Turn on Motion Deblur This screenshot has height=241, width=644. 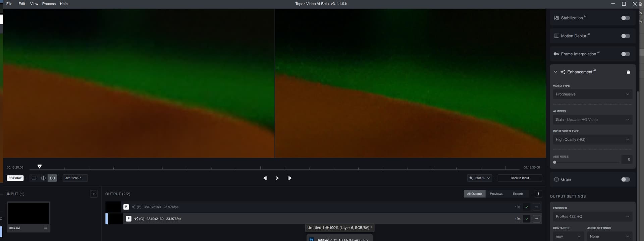pyautogui.click(x=625, y=36)
